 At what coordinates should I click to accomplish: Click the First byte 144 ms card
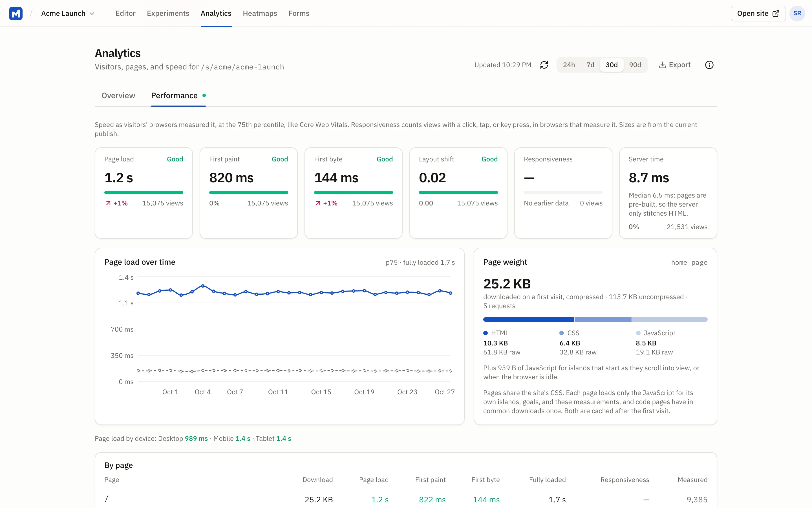point(353,193)
